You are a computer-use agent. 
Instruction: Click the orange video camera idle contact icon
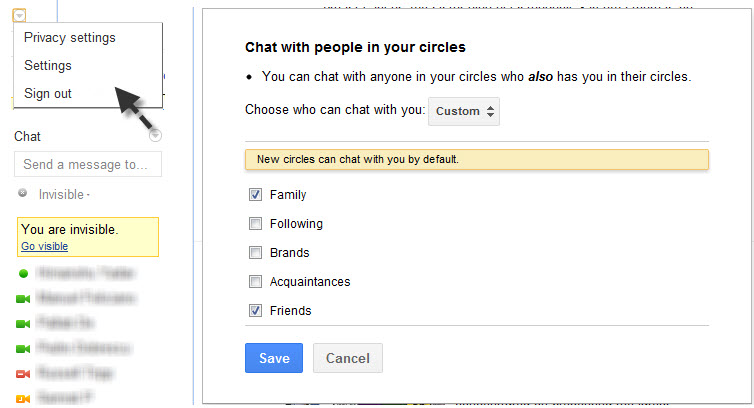tap(23, 398)
